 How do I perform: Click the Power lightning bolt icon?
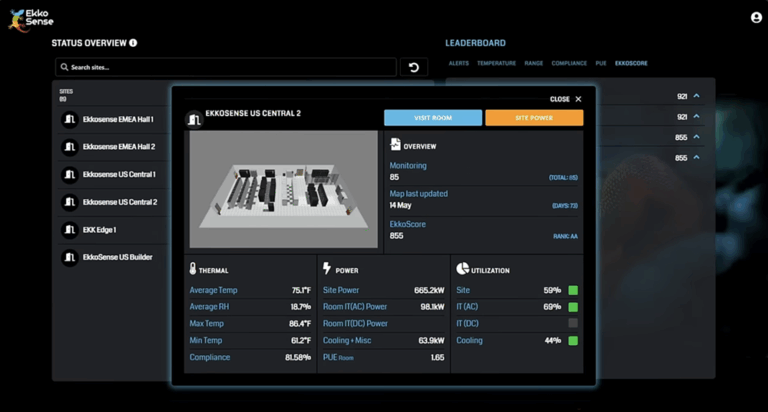(327, 268)
